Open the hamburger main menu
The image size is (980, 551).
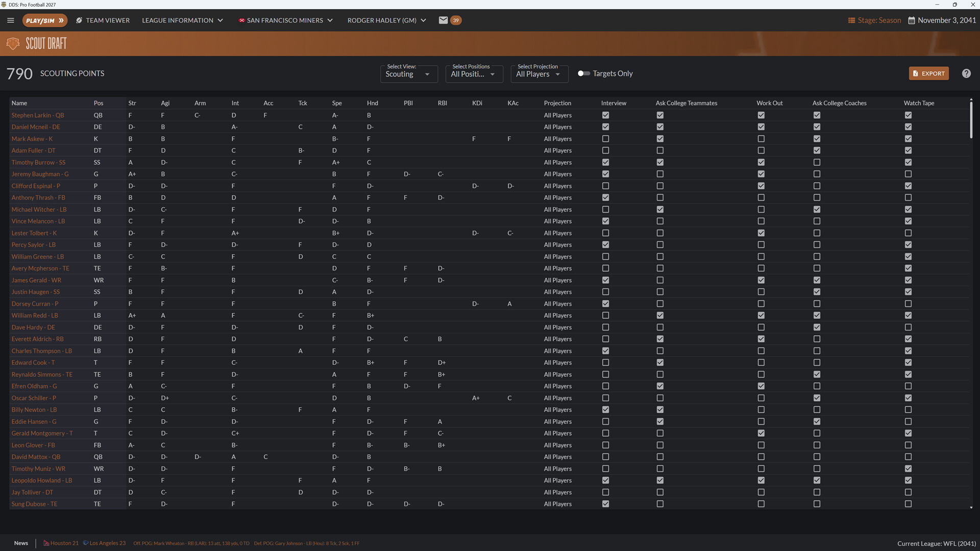point(11,20)
